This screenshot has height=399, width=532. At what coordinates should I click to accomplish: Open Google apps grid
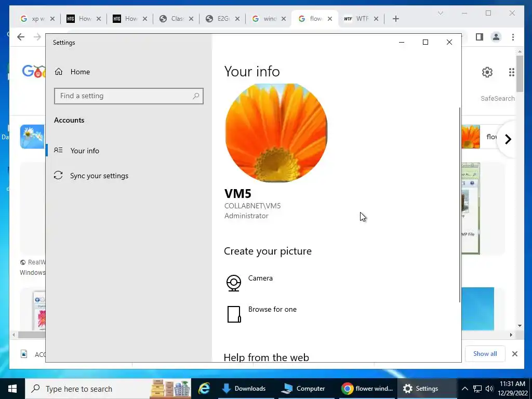point(512,72)
